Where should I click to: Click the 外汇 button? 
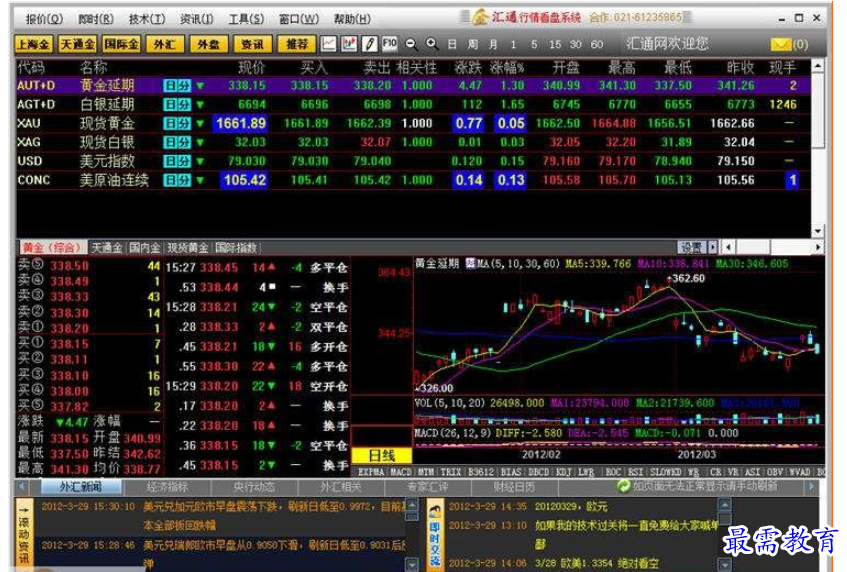(165, 44)
